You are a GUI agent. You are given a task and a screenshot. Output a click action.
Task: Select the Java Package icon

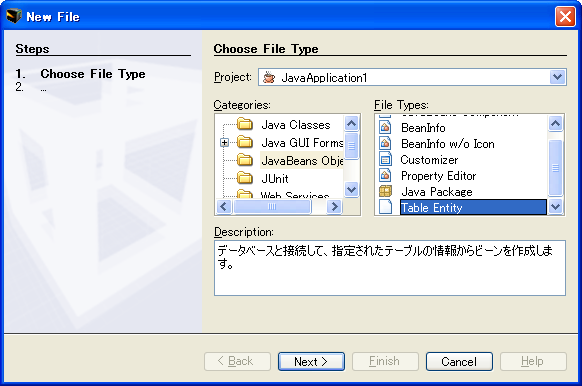385,192
